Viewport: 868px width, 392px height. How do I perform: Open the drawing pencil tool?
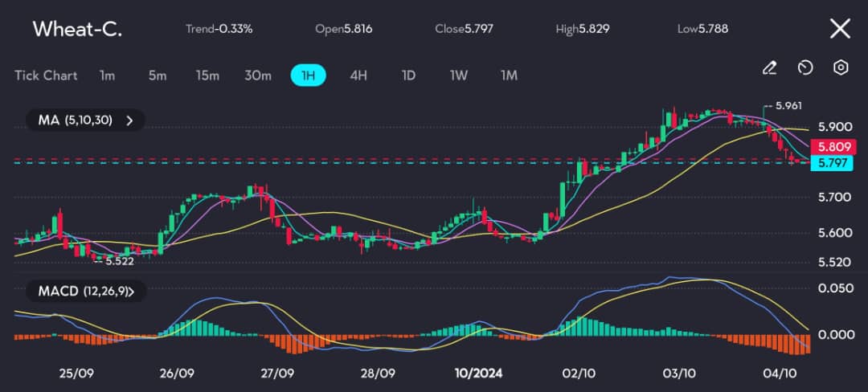tap(769, 67)
